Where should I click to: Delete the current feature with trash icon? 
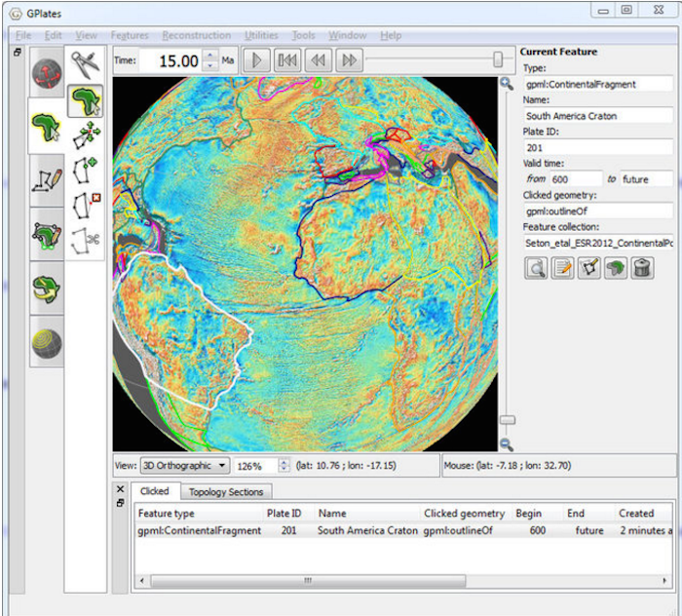click(644, 269)
